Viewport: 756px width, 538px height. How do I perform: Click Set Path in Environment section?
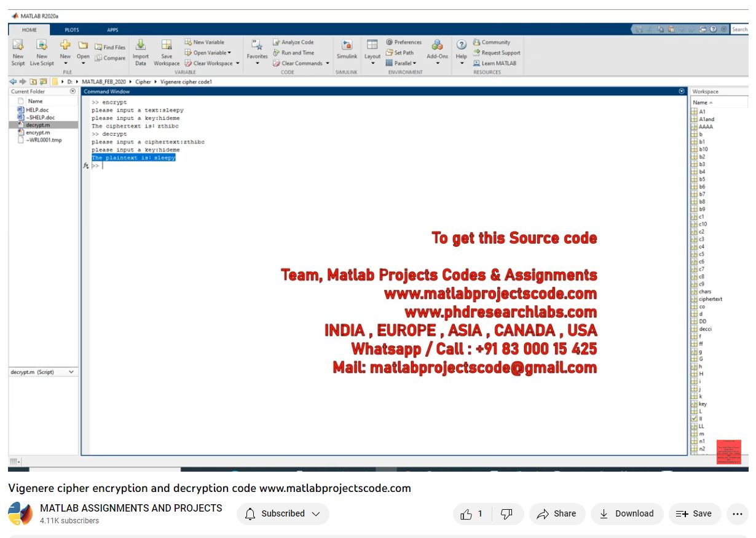coord(400,53)
